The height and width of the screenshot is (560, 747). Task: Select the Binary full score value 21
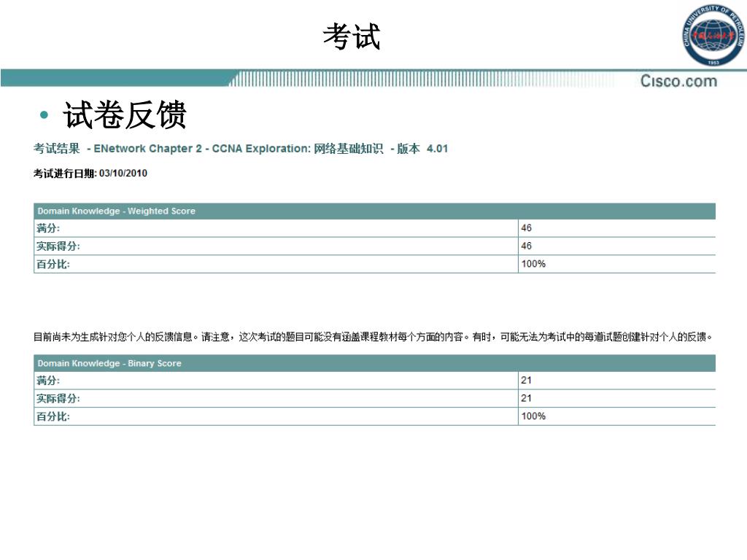tap(527, 381)
